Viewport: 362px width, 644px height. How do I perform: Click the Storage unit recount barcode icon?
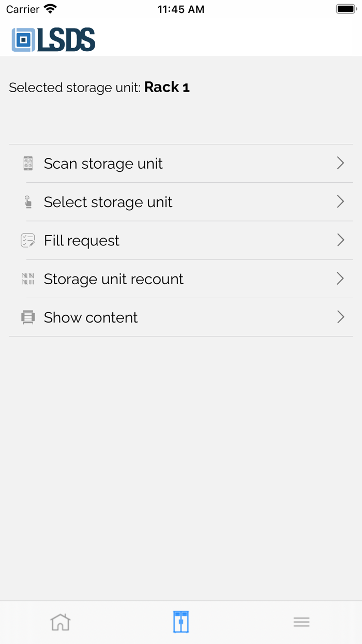(28, 279)
